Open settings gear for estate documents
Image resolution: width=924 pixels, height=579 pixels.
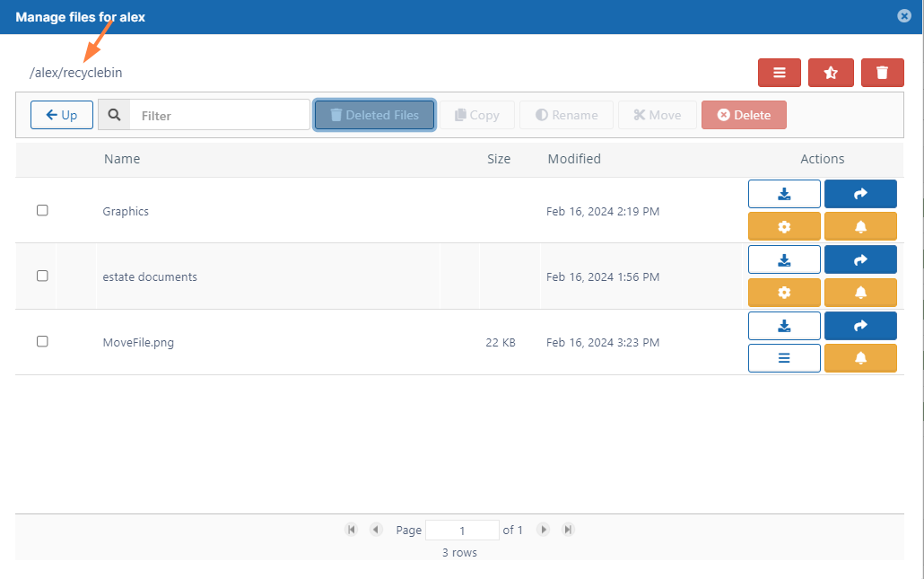pos(784,293)
